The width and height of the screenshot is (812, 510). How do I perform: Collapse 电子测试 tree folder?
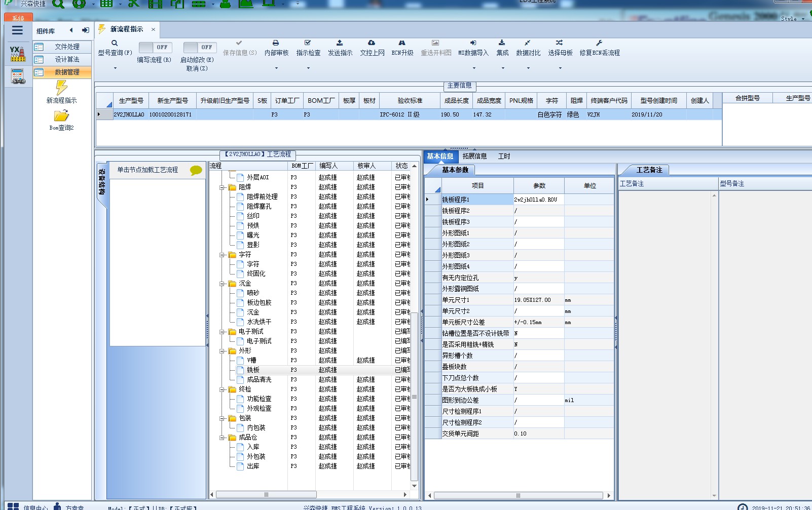(222, 332)
